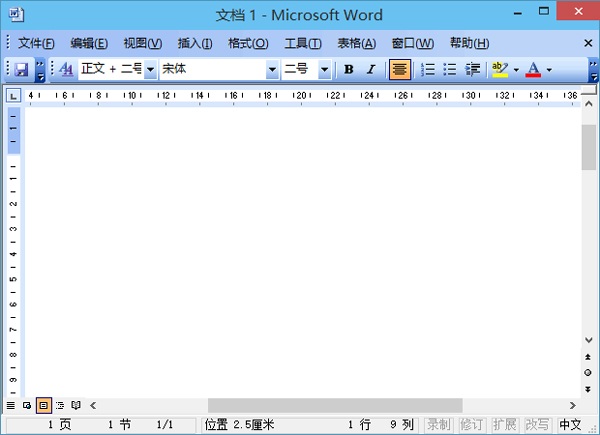Expand the font name dropdown
Viewport: 600px width, 435px height.
point(272,69)
